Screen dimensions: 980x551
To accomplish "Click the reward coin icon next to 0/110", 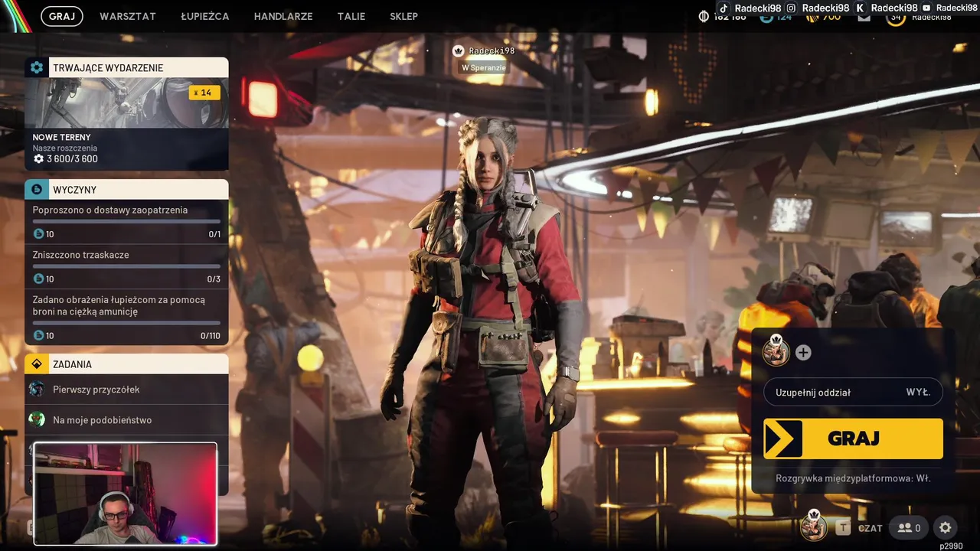I will coord(38,336).
